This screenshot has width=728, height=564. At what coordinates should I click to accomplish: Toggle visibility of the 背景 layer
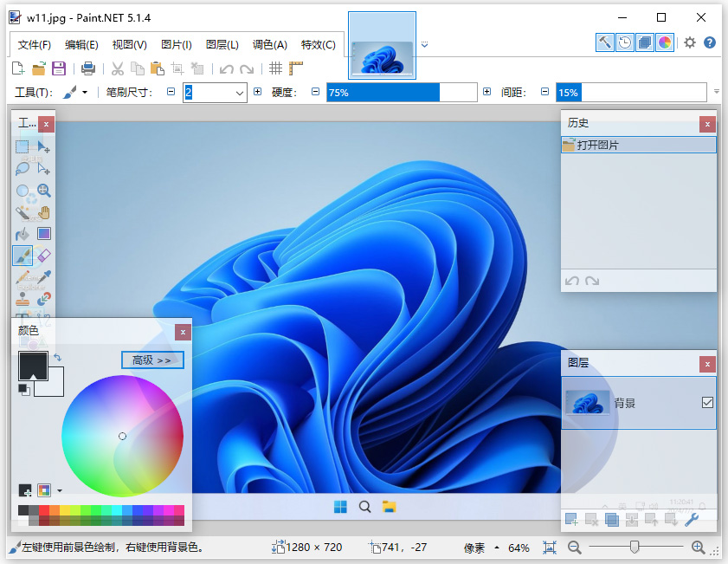(707, 404)
